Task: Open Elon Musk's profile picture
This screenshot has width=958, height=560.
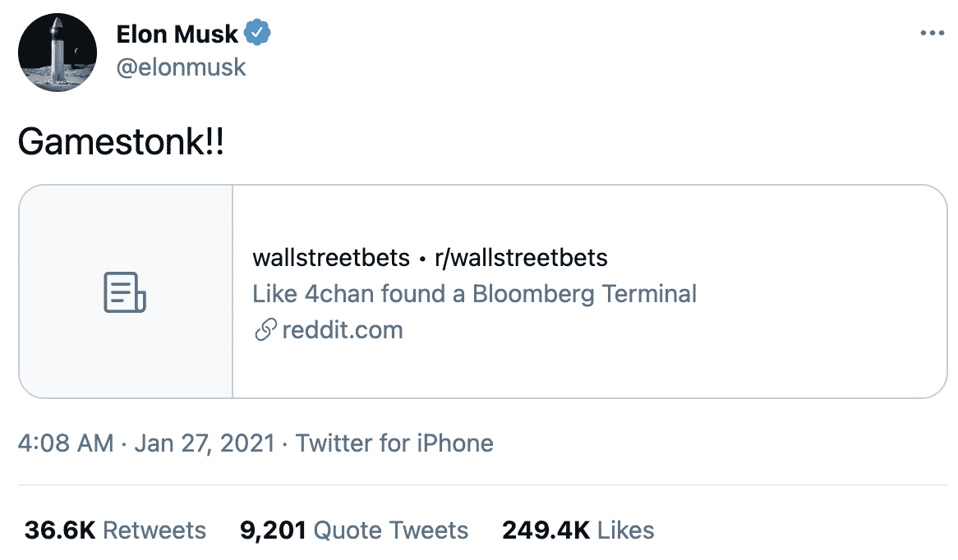Action: pos(56,52)
